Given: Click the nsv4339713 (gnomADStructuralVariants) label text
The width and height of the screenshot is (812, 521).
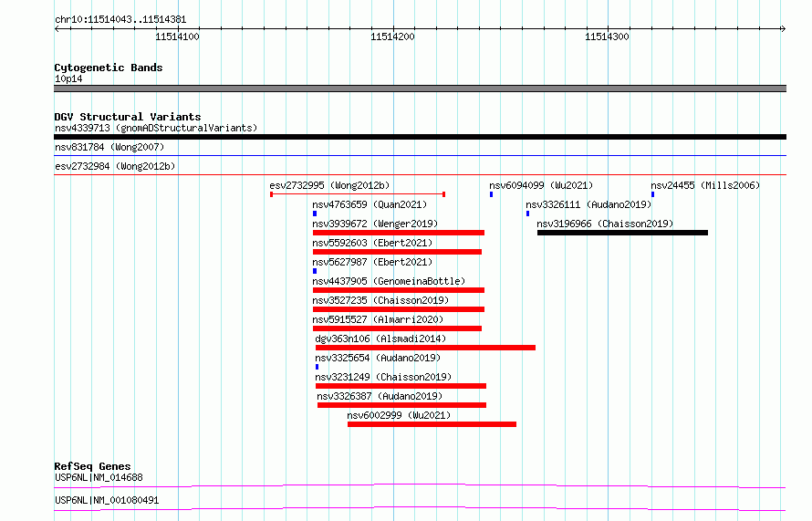Looking at the screenshot, I should [x=156, y=128].
